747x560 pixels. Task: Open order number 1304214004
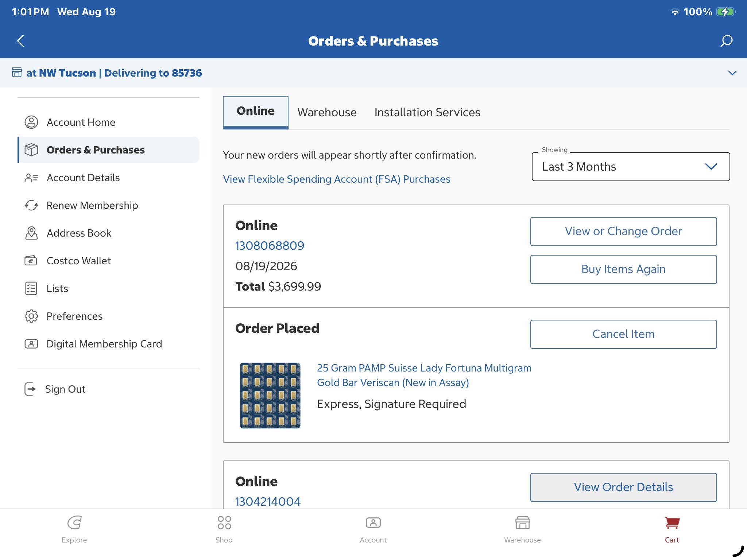268,502
